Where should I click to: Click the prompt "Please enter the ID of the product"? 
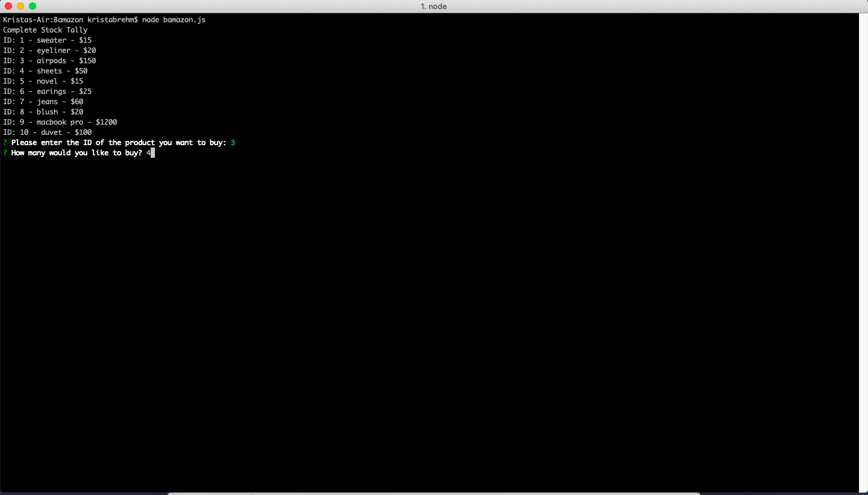point(83,143)
